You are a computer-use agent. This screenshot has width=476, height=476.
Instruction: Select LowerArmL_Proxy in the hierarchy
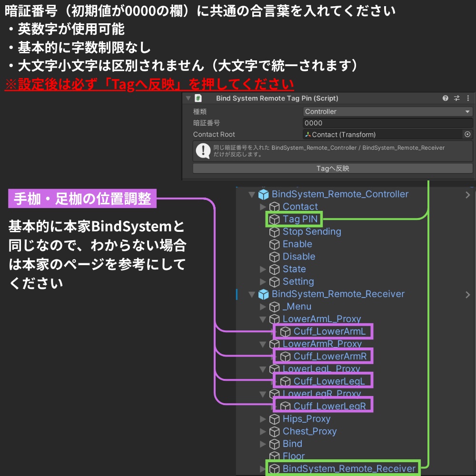322,319
